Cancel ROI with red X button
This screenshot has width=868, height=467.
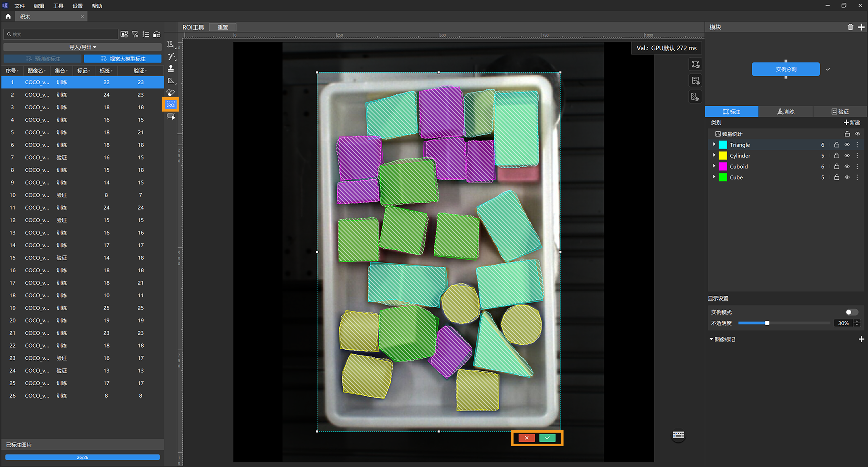[x=526, y=438]
